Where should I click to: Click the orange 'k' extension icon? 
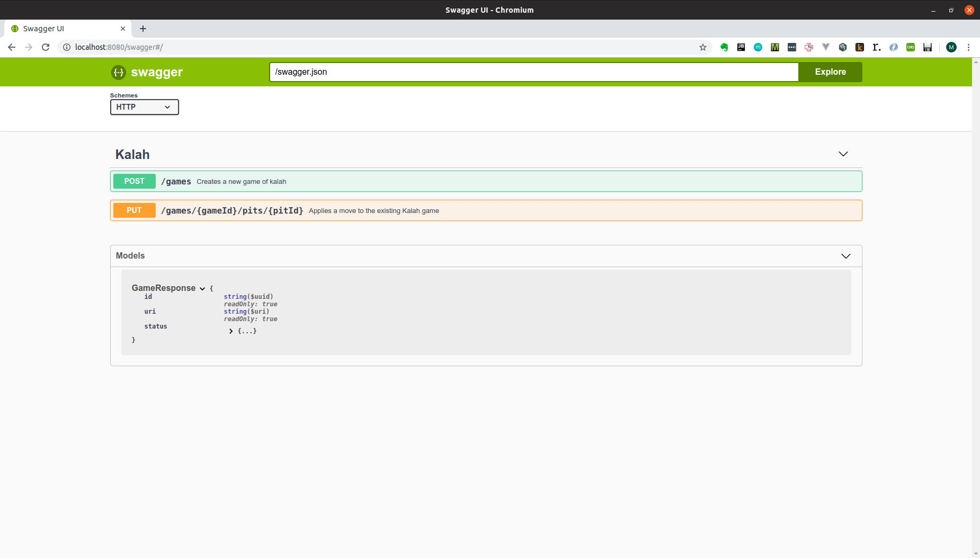860,47
